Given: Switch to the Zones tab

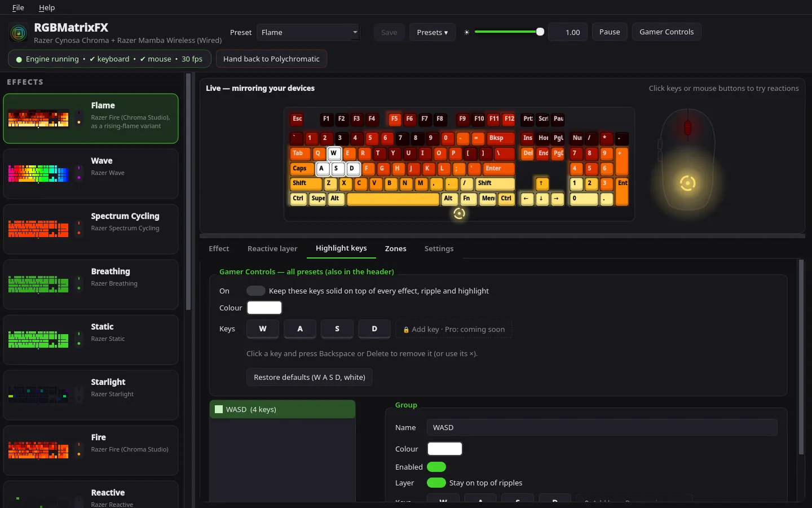Looking at the screenshot, I should pyautogui.click(x=395, y=248).
